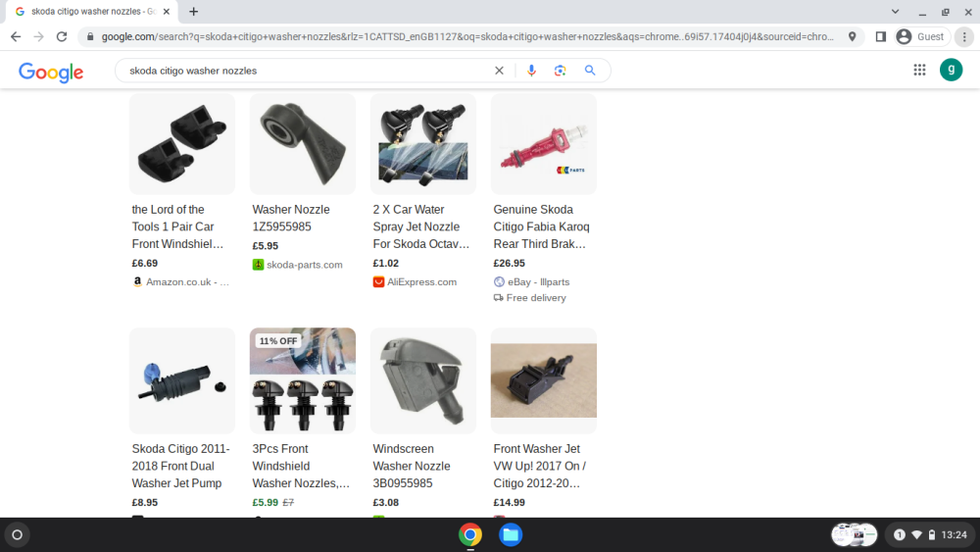Screen dimensions: 980x552
Task: Open 'Genuine Skoda Citigo Fabia Karoq' listing
Action: coord(541,226)
